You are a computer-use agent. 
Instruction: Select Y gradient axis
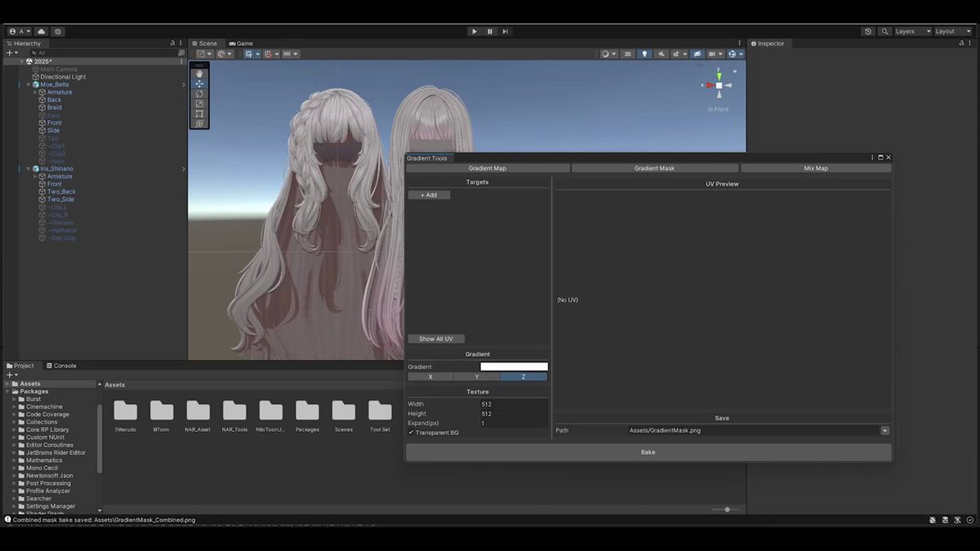[477, 376]
